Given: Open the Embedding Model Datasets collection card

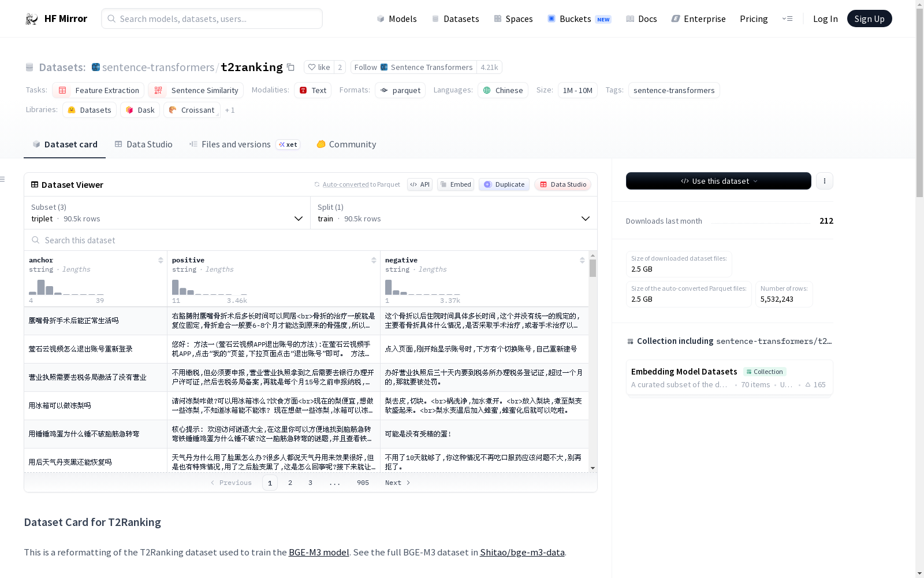Looking at the screenshot, I should click(x=729, y=377).
